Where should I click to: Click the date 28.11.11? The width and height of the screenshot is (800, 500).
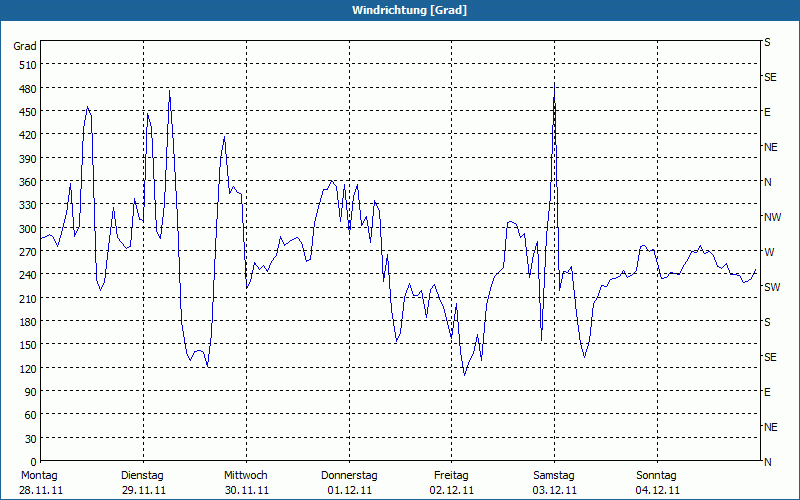[x=41, y=491]
